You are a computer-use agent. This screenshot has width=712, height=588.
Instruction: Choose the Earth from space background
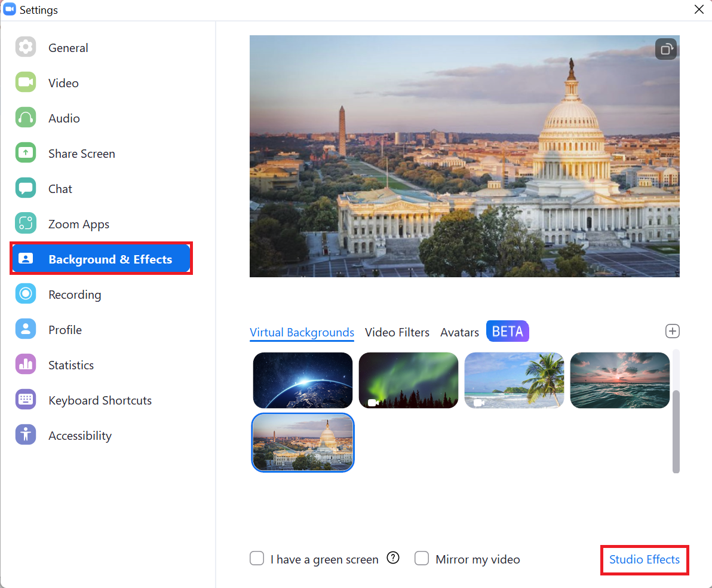click(x=303, y=380)
